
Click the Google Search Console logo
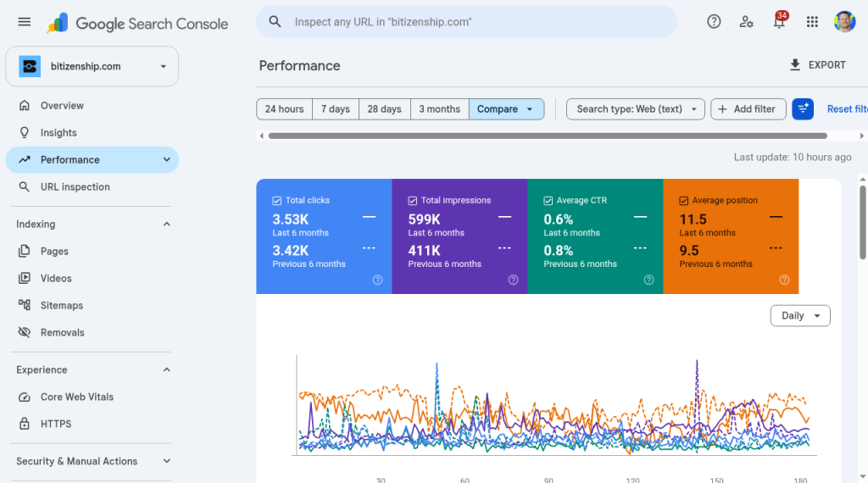click(137, 23)
